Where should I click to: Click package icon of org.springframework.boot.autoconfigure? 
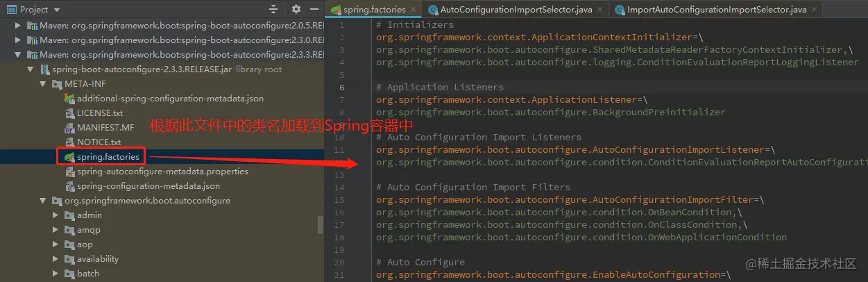point(57,200)
